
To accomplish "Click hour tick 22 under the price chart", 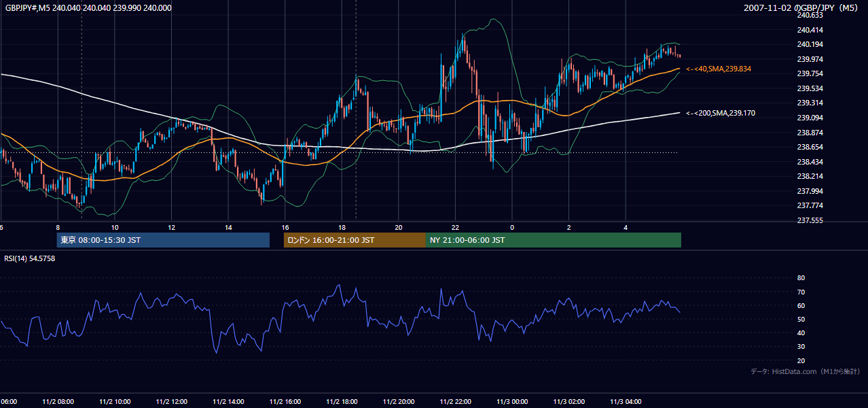I will (456, 227).
